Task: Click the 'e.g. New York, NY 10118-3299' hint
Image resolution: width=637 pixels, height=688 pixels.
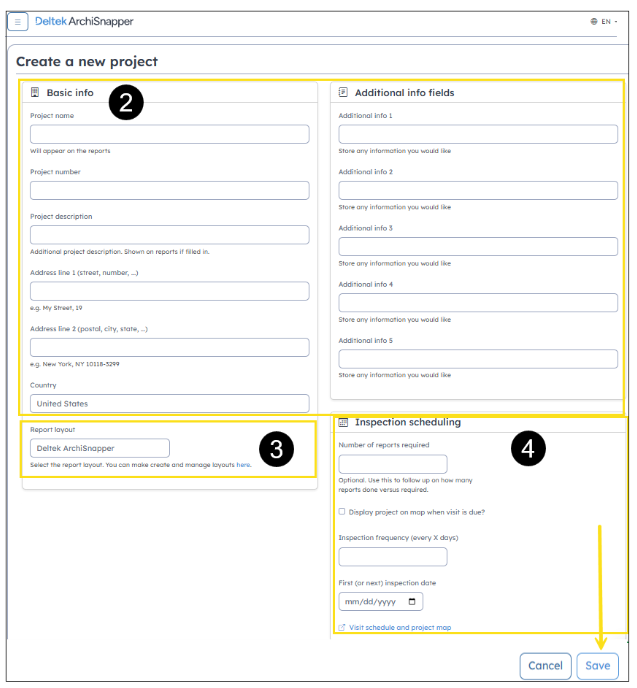Action: [x=75, y=364]
